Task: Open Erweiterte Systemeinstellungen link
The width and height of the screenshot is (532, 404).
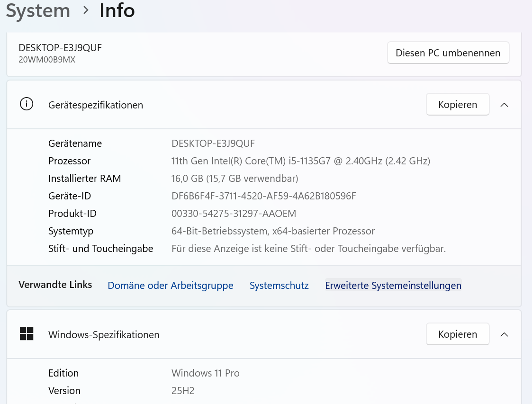Action: click(393, 286)
